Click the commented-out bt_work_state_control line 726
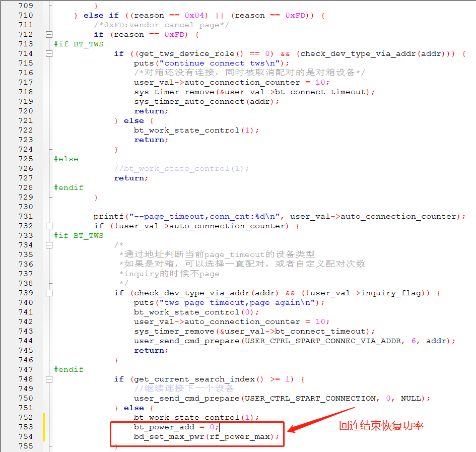476x452 pixels. tap(181, 169)
